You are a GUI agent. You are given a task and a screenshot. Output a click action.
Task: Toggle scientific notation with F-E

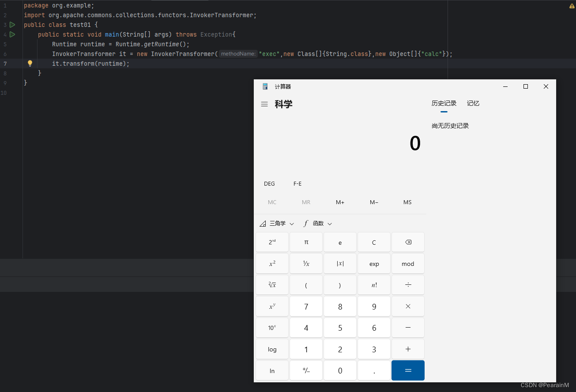point(297,183)
